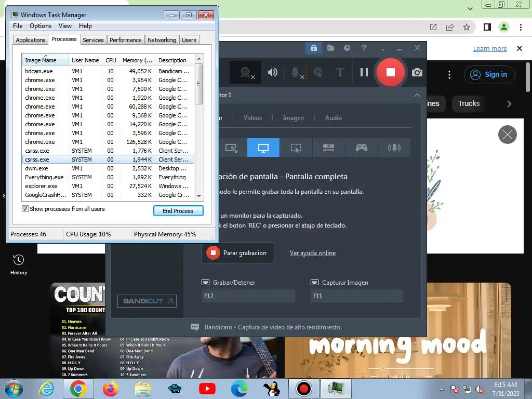Image resolution: width=532 pixels, height=399 pixels.
Task: Open Bandicam output folder icon
Action: click(330, 48)
